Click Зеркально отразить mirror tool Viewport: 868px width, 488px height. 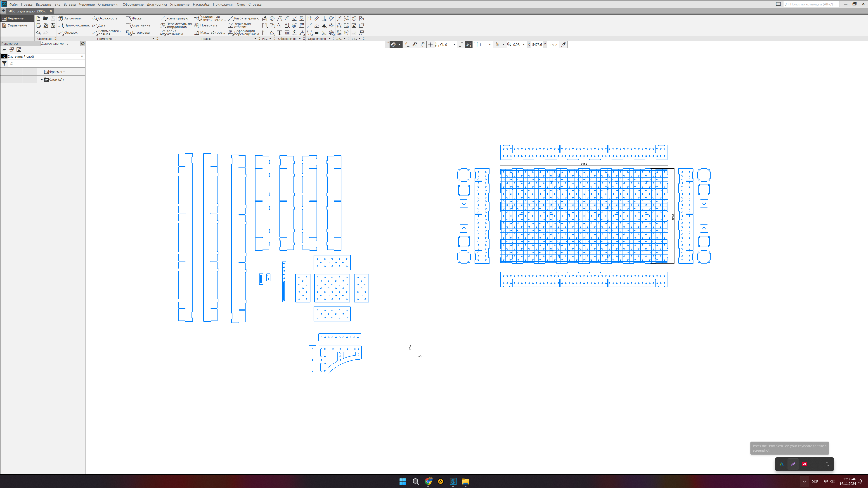coord(240,25)
